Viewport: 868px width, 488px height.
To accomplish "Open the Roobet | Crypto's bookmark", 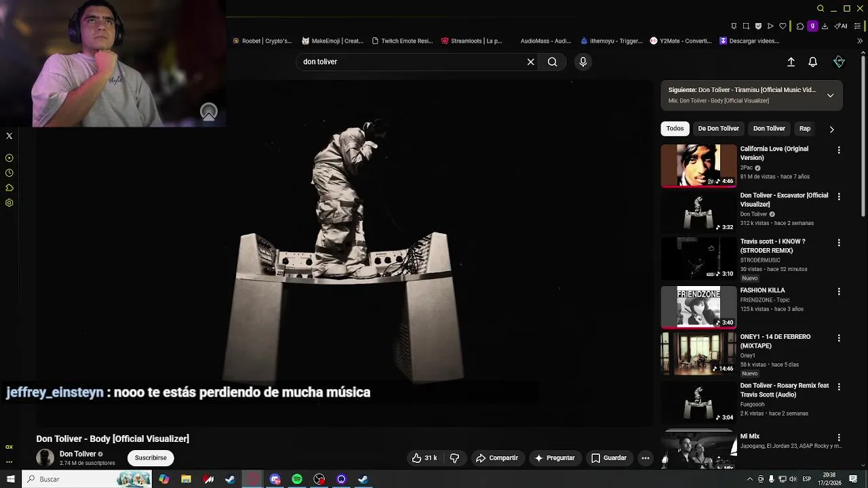I will [x=262, y=41].
